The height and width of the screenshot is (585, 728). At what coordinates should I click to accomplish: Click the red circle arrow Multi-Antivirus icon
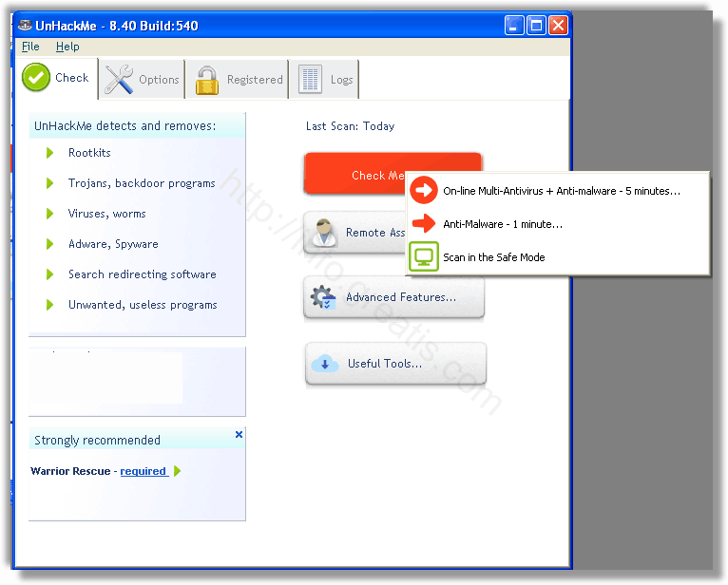coord(424,190)
